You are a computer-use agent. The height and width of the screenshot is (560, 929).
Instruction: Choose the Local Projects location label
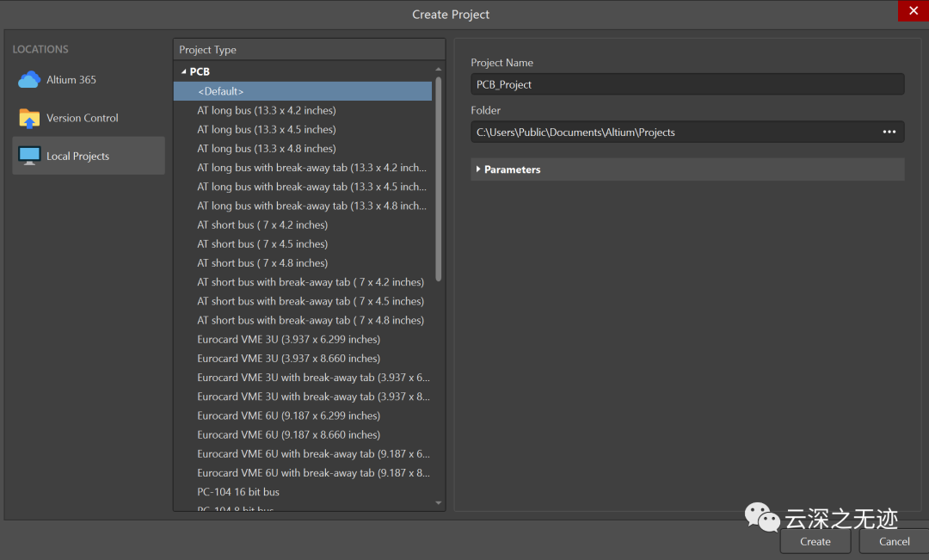pyautogui.click(x=77, y=156)
